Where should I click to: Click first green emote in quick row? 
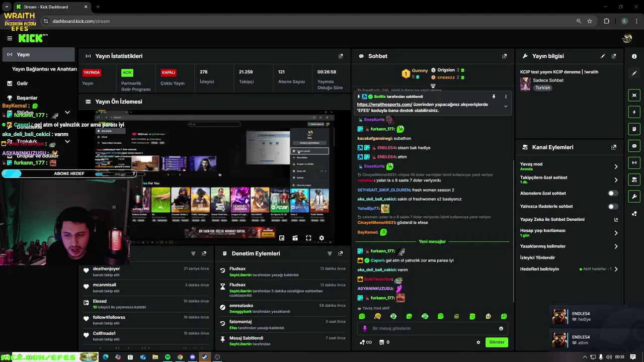[362, 316]
